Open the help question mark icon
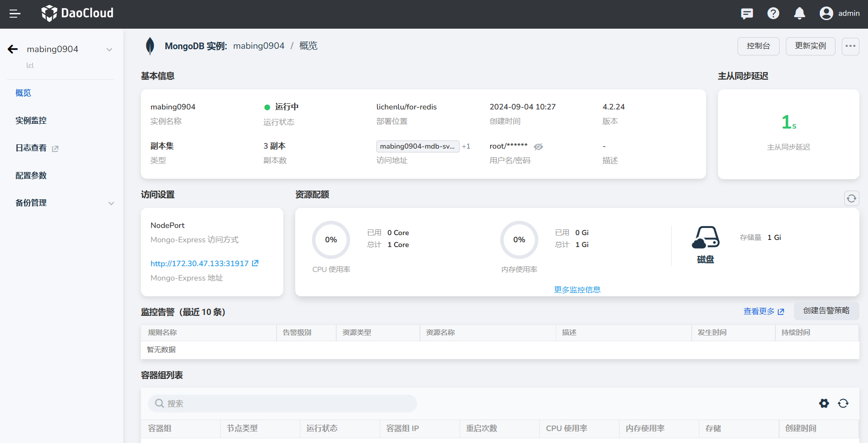 point(773,14)
